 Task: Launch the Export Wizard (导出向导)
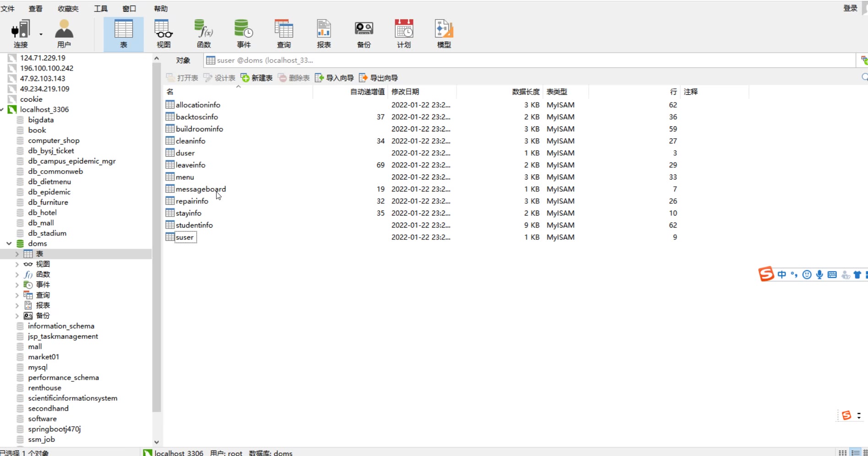tap(379, 78)
